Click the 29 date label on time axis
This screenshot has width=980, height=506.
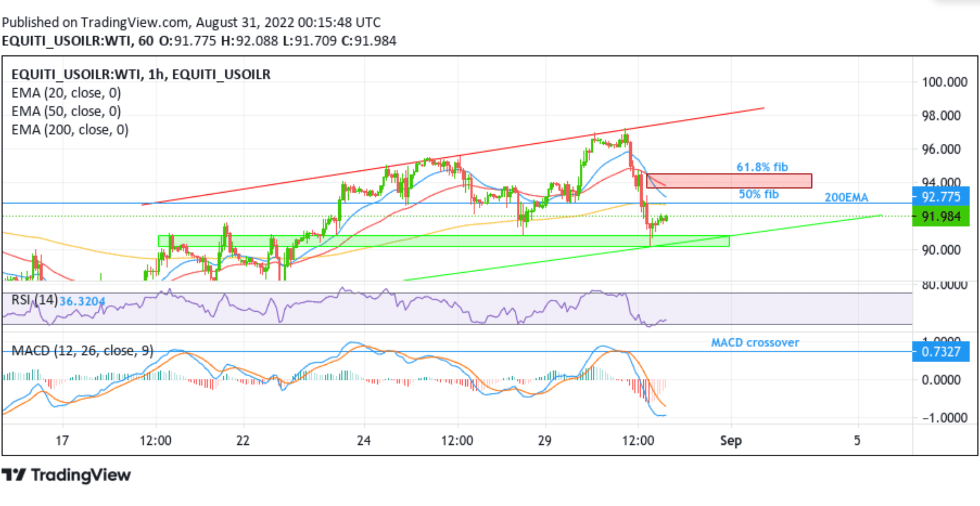(545, 441)
